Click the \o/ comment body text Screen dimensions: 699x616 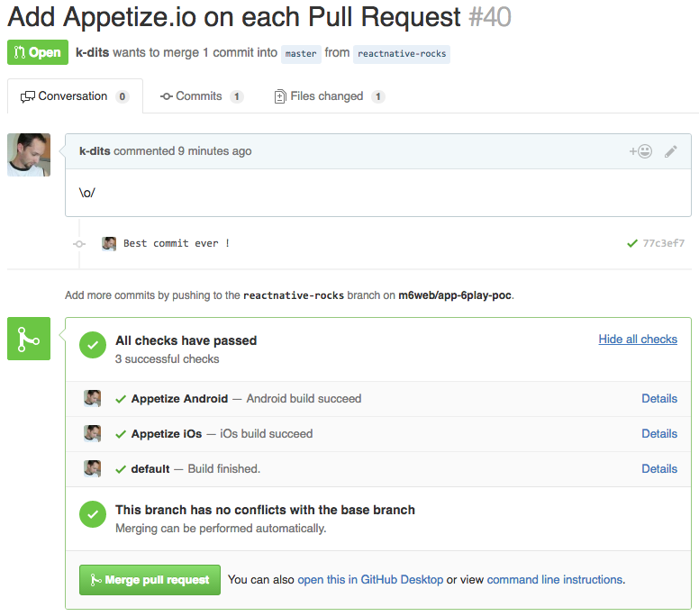87,193
